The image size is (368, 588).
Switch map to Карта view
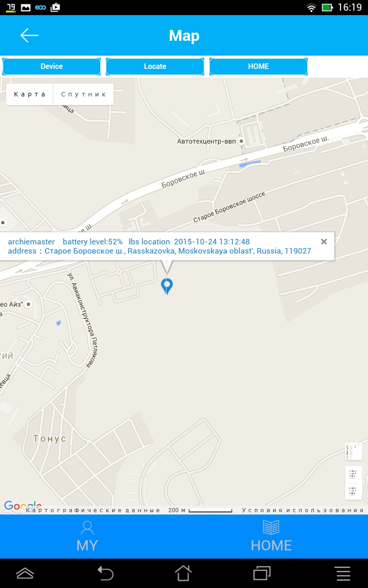pos(30,94)
